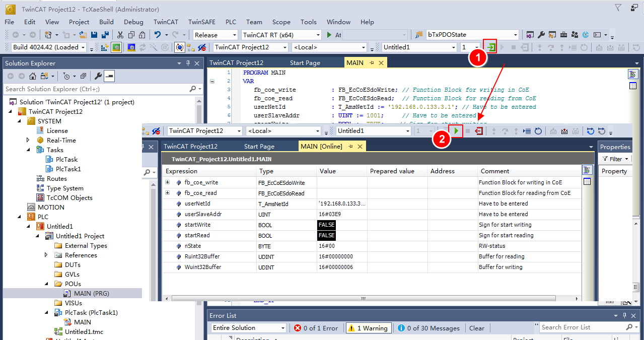
Task: Click Collapse All icon in Solution Explorer toolbar
Action: [83, 76]
